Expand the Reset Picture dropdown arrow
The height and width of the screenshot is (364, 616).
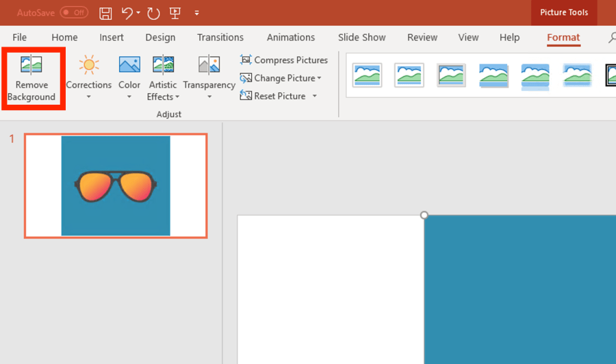(x=315, y=96)
